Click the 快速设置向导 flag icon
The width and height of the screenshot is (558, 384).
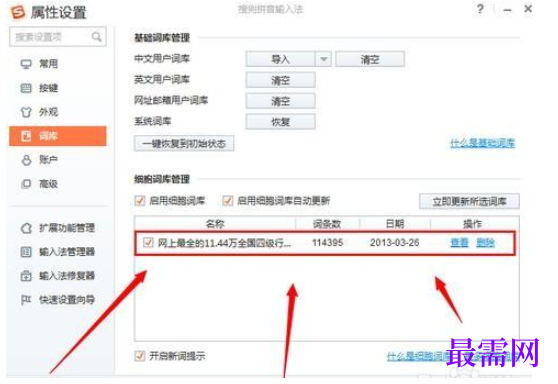(x=26, y=300)
